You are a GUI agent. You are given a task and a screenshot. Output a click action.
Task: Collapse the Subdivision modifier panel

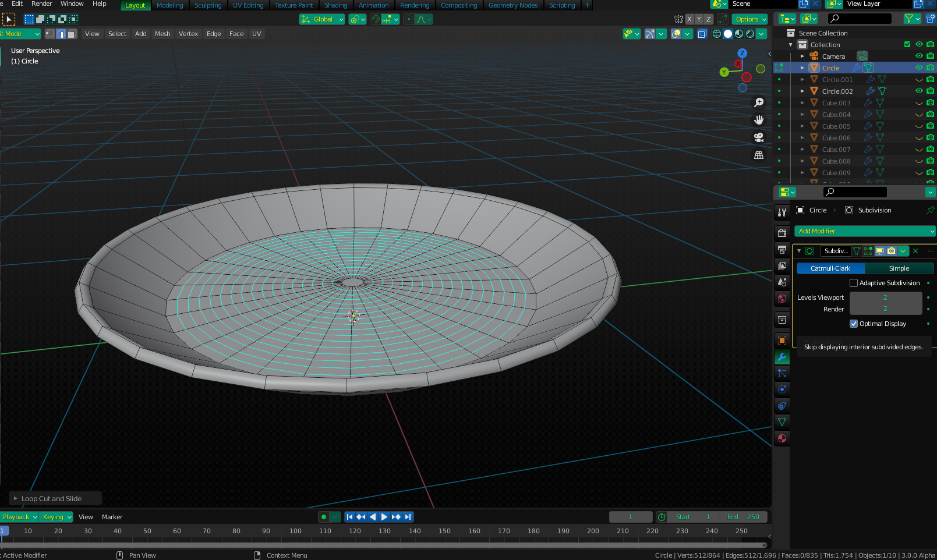(799, 251)
